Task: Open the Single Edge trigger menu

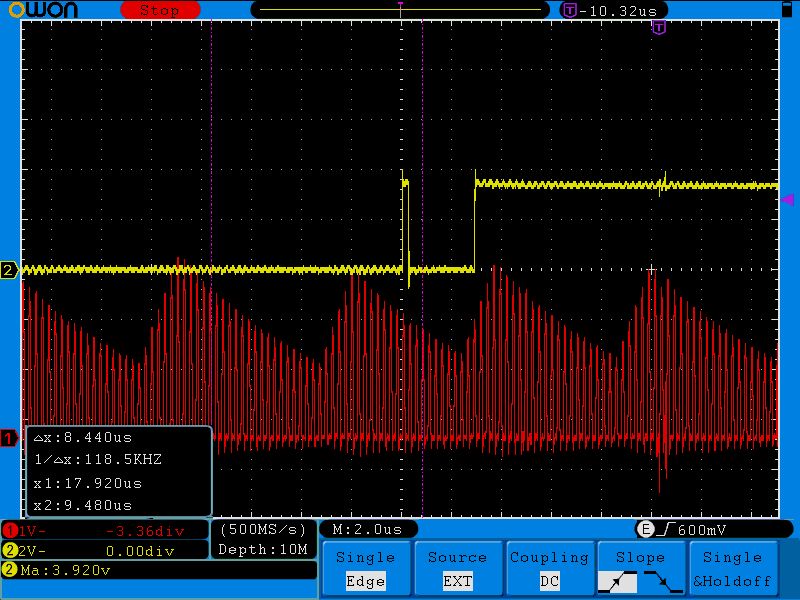Action: [x=366, y=569]
